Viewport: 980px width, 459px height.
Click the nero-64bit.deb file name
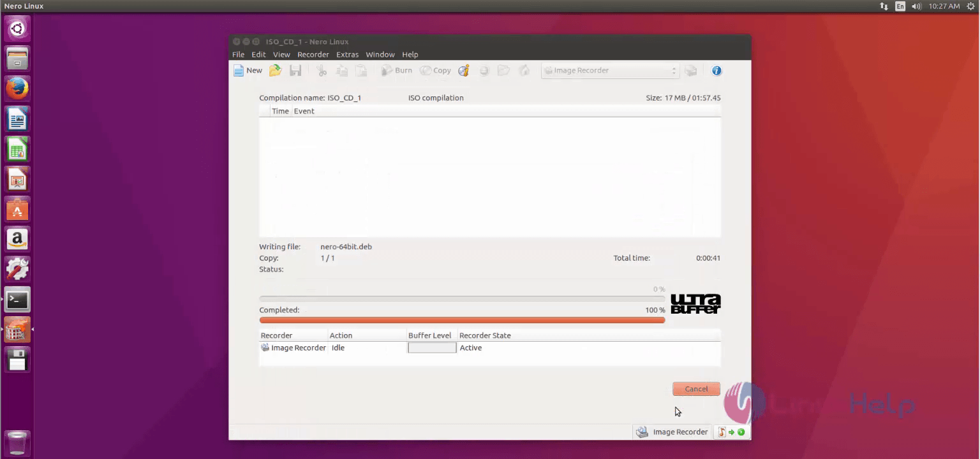coord(346,247)
